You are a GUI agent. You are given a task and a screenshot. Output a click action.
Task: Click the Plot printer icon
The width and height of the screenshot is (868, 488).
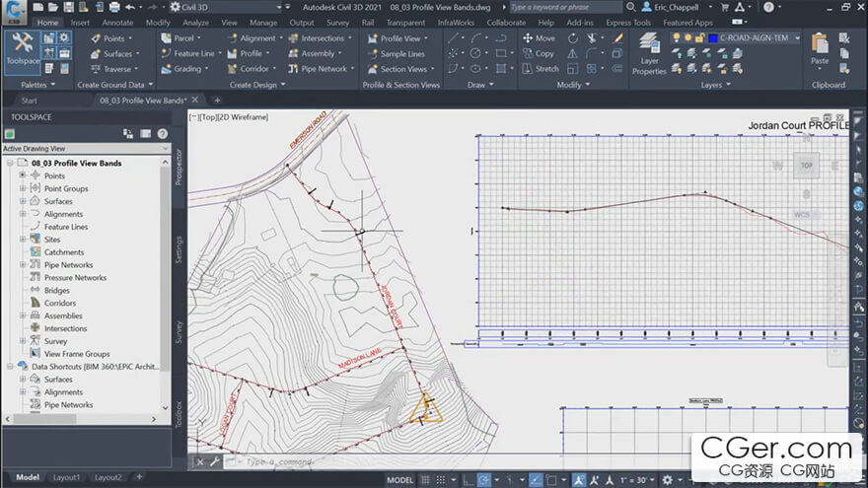[114, 7]
